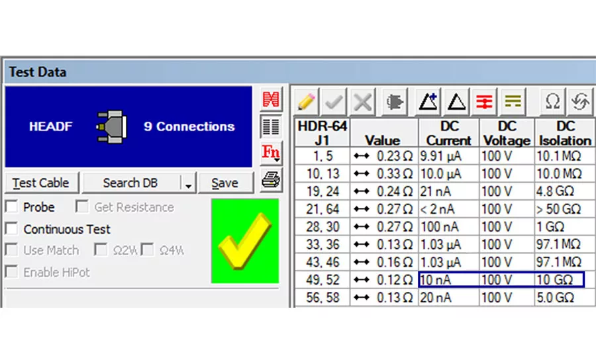Image resolution: width=596 pixels, height=364 pixels.
Task: Click the 10.0 MΩ isolation cell
Action: [x=565, y=174]
